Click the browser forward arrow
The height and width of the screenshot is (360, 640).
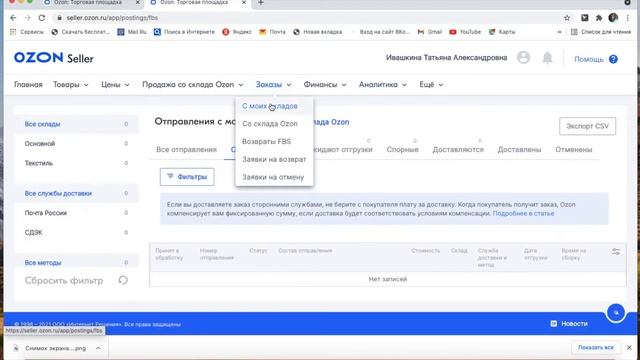click(x=27, y=18)
